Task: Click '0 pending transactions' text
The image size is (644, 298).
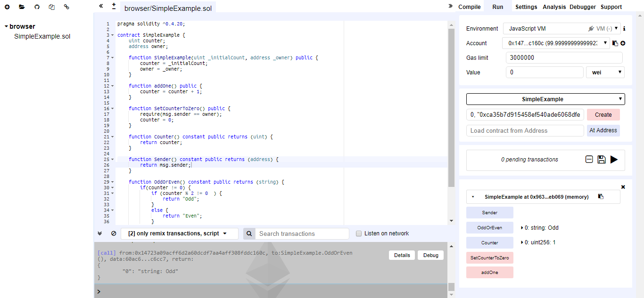Action: click(529, 160)
